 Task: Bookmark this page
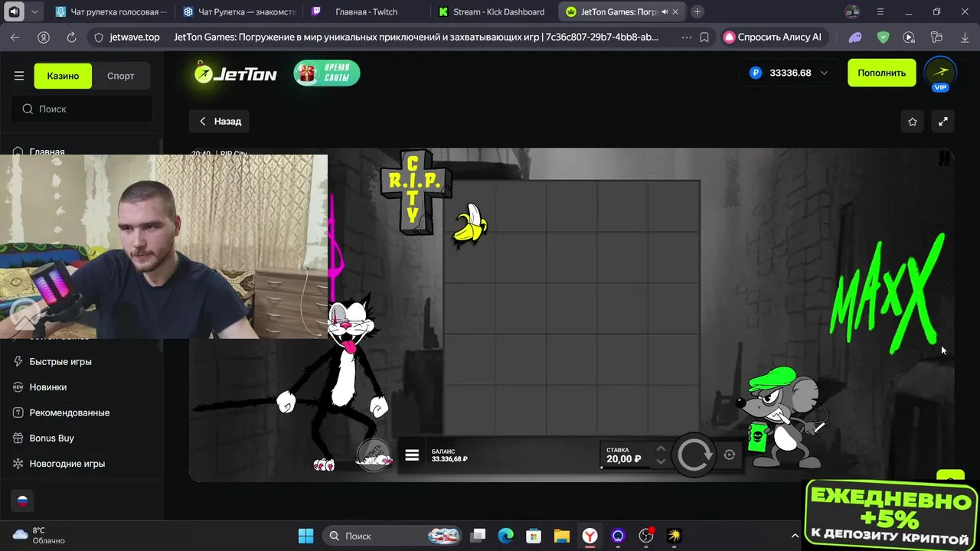point(704,37)
